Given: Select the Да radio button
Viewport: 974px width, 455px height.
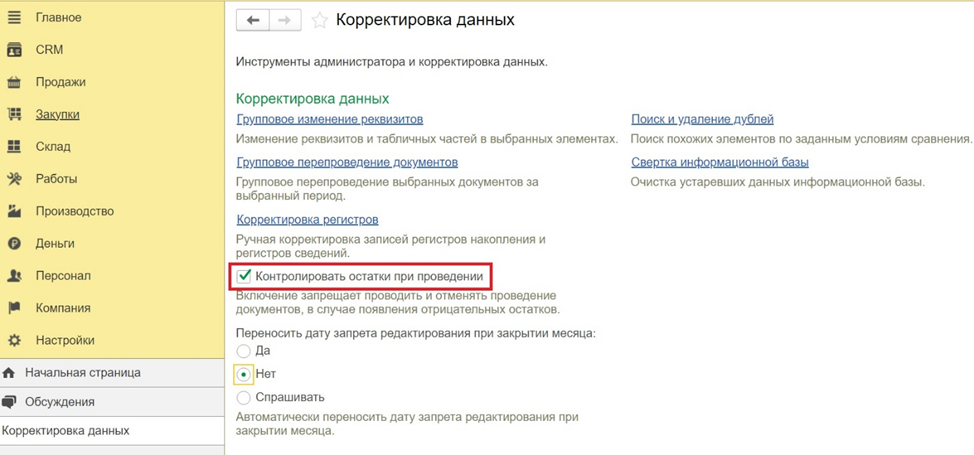Looking at the screenshot, I should [x=243, y=351].
